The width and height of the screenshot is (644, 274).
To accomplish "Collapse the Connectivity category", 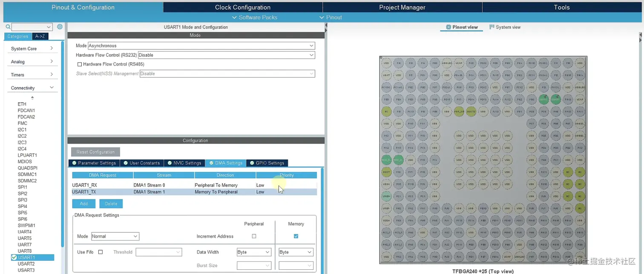I will [32, 88].
